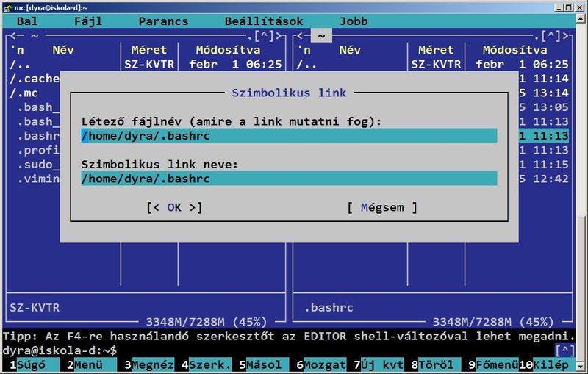Click the command line [^] history button
Viewport: 588px width, 374px height.
click(564, 350)
